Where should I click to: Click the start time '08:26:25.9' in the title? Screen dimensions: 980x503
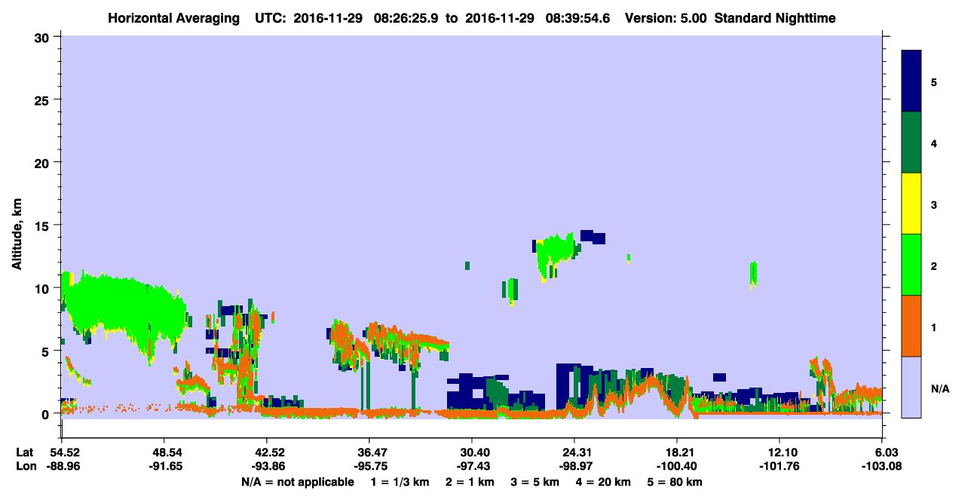tap(406, 17)
